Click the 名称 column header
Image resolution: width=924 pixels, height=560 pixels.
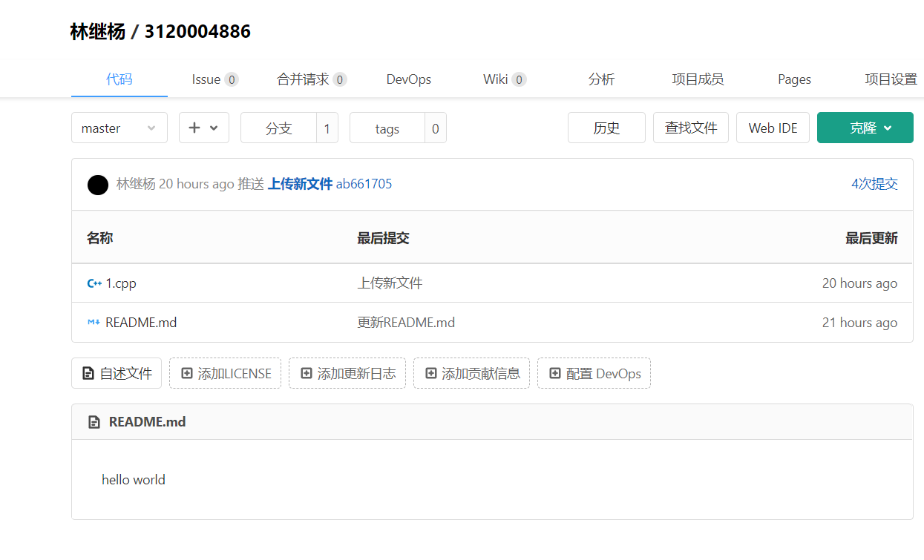point(99,238)
